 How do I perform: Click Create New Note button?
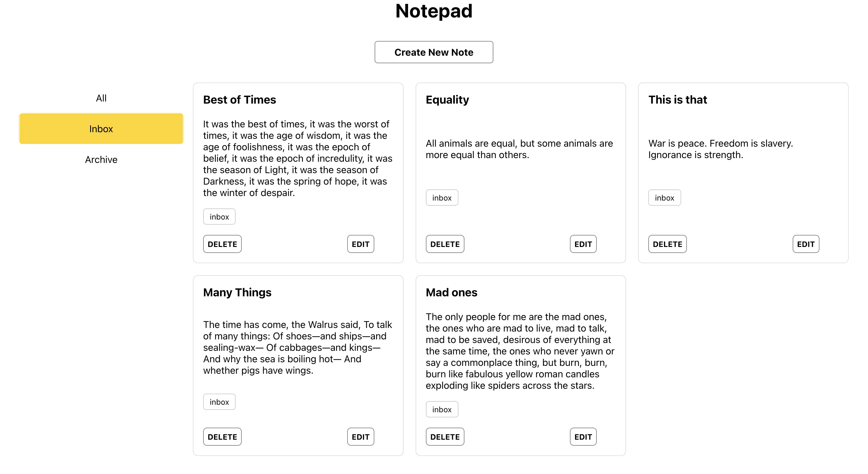(x=434, y=52)
